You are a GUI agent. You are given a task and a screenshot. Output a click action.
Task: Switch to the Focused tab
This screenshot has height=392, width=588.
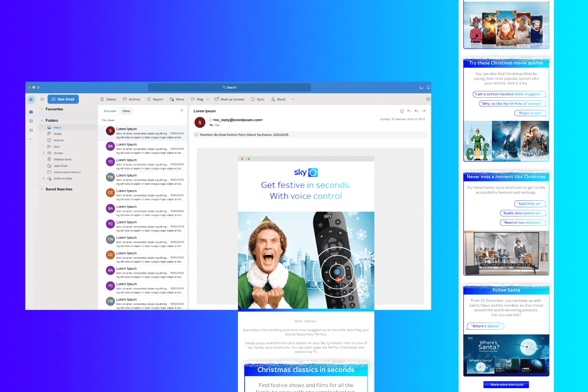point(110,111)
